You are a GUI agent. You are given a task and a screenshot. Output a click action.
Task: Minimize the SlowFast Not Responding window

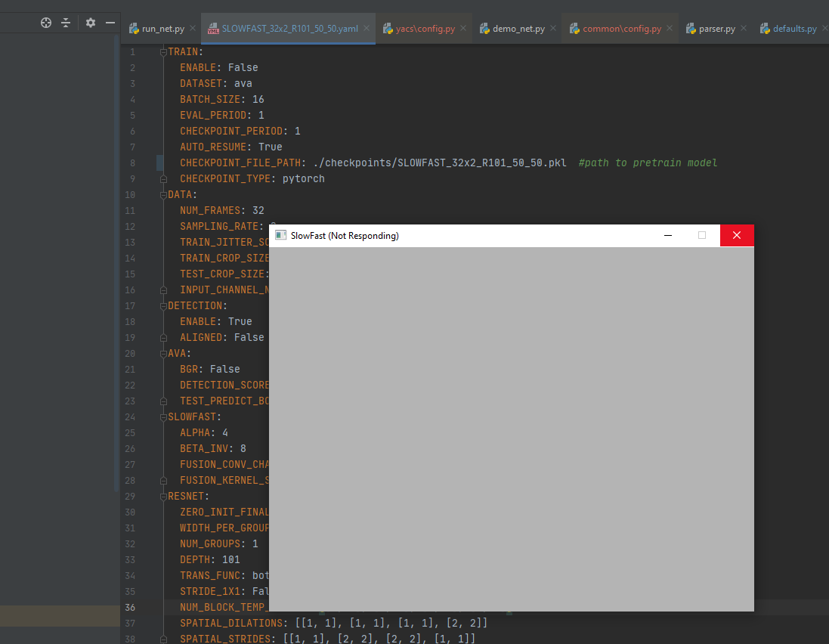[x=668, y=235]
